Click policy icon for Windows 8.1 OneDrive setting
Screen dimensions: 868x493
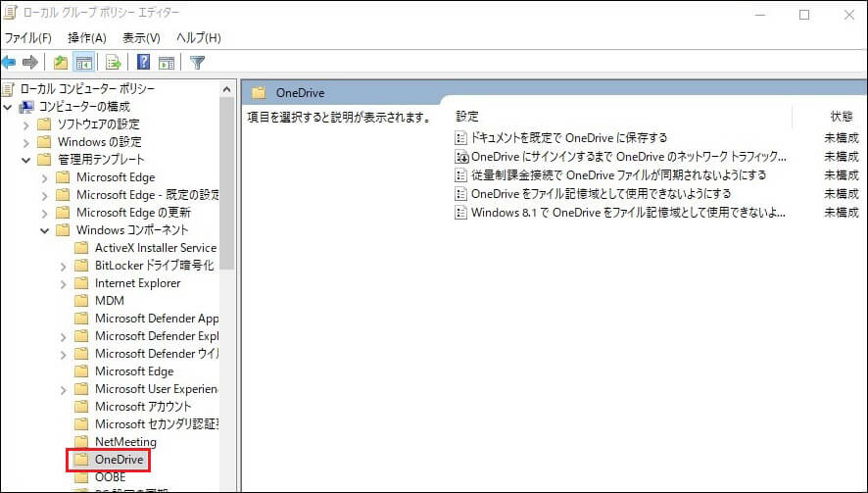460,212
